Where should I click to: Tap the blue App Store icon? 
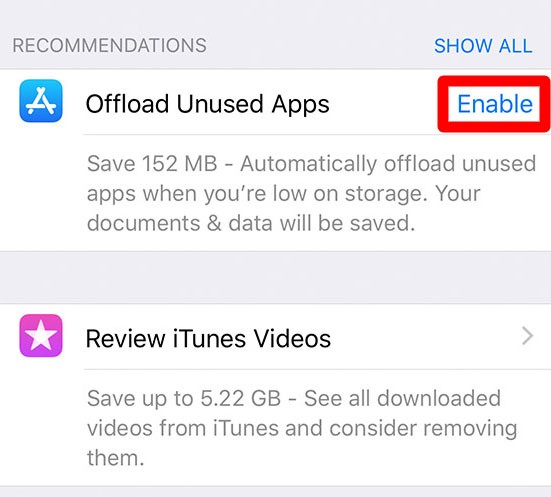coord(41,101)
